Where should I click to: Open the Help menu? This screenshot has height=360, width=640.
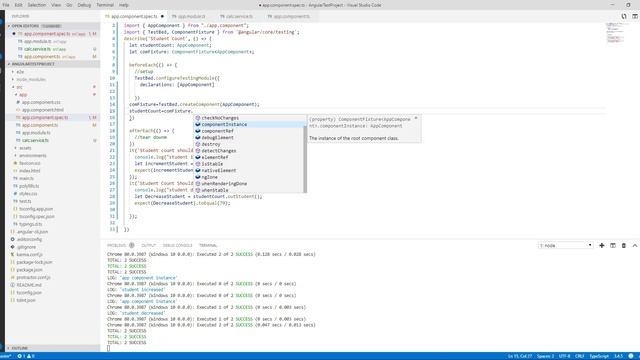click(124, 5)
